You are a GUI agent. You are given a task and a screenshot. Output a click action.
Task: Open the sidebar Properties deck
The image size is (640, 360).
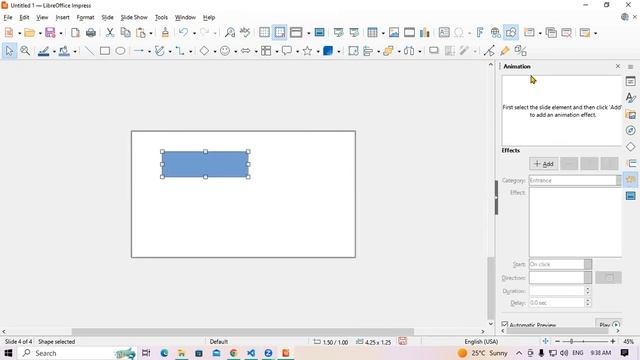(x=631, y=82)
